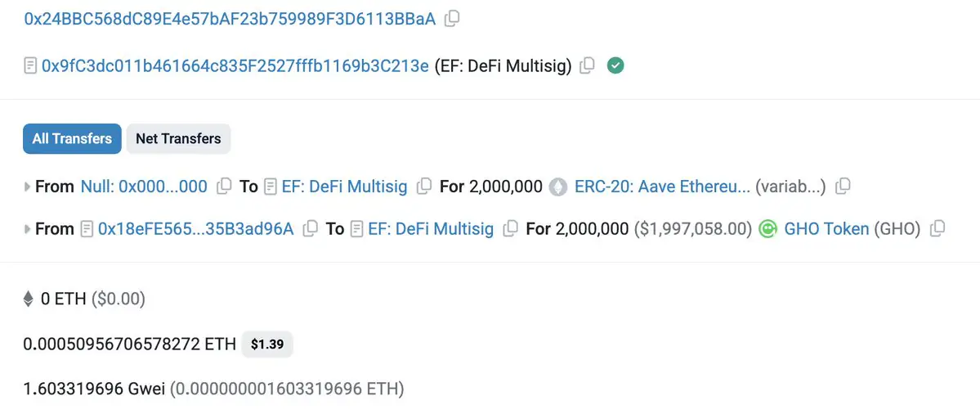Open Null: 0x000...000 address link
980x414 pixels.
[144, 187]
